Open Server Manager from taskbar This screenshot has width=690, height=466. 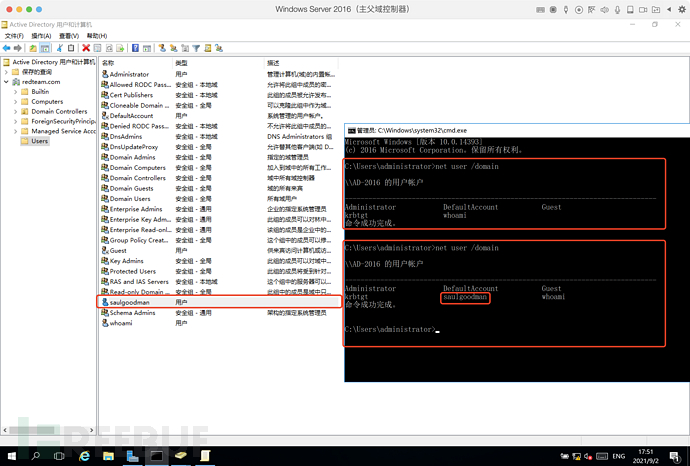coord(132,456)
